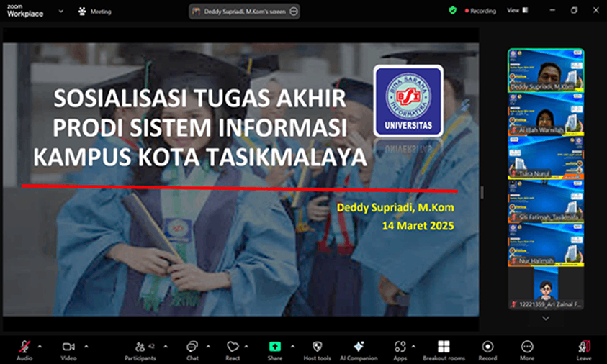Select Deddy Supriadi's video thumbnail

[546, 70]
